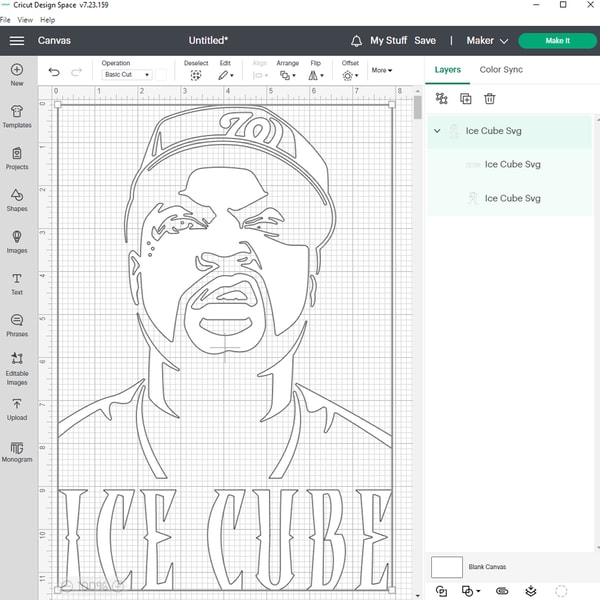
Task: Switch to the Layers tab
Action: click(447, 70)
